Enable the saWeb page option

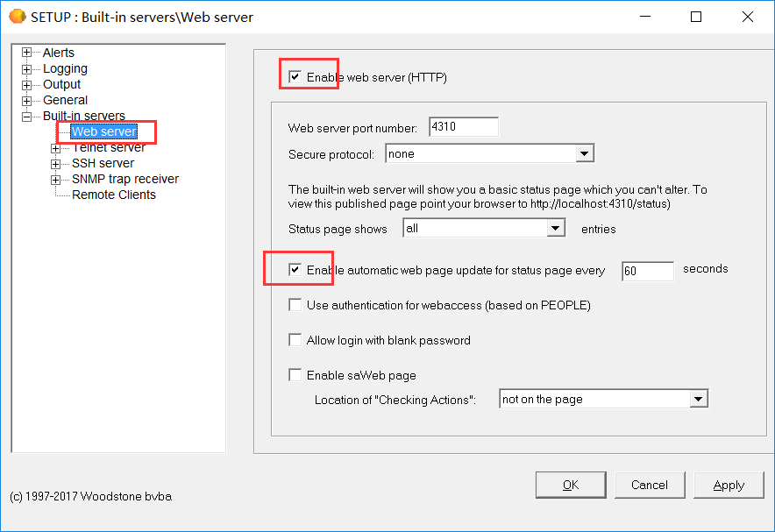click(x=295, y=374)
